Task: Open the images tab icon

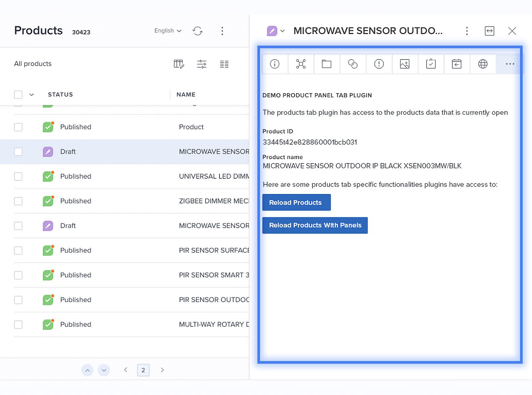Action: coord(405,64)
